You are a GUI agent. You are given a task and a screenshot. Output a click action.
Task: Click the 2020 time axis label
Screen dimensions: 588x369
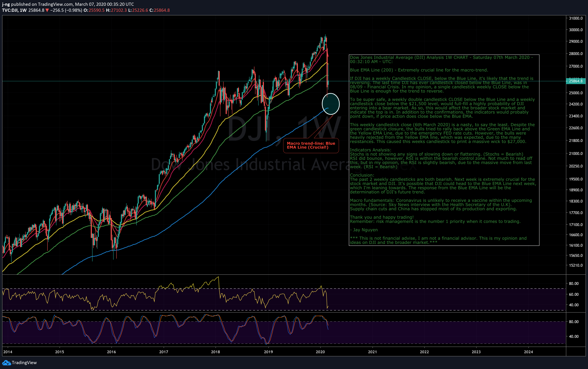pos(320,352)
